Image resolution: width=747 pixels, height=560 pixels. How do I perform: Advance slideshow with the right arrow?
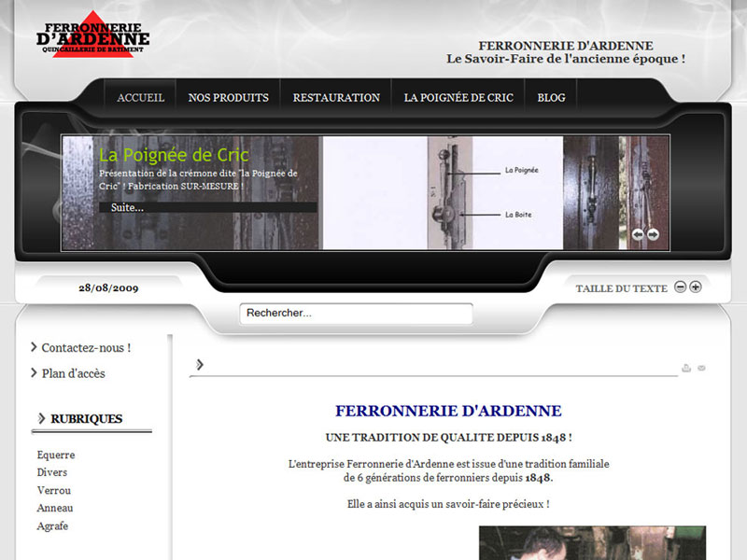[653, 234]
